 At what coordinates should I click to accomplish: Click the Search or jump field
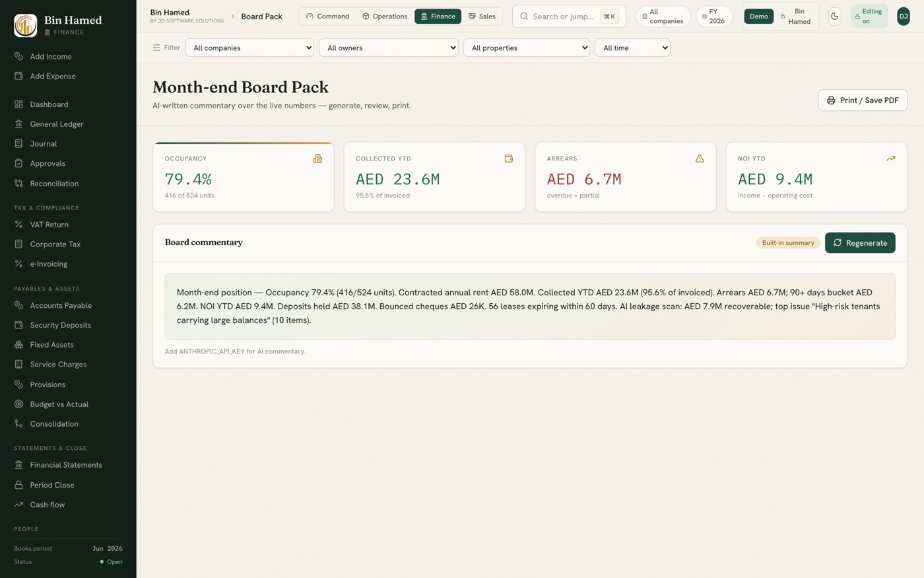(569, 17)
